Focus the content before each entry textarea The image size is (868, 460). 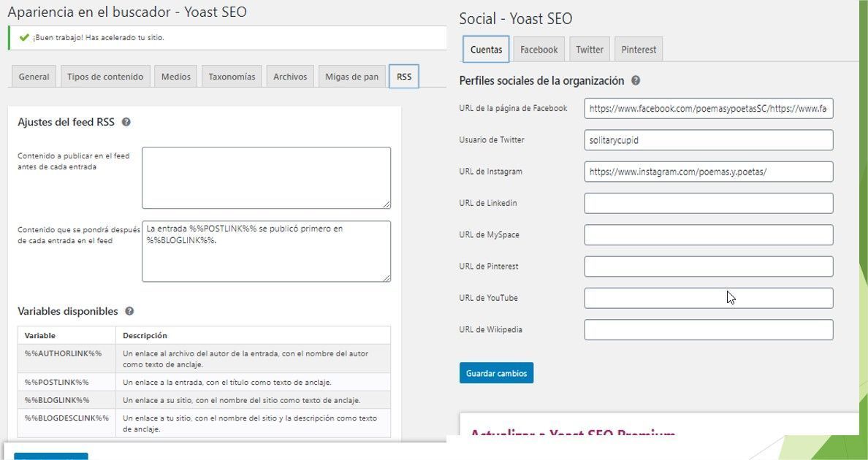tap(266, 178)
